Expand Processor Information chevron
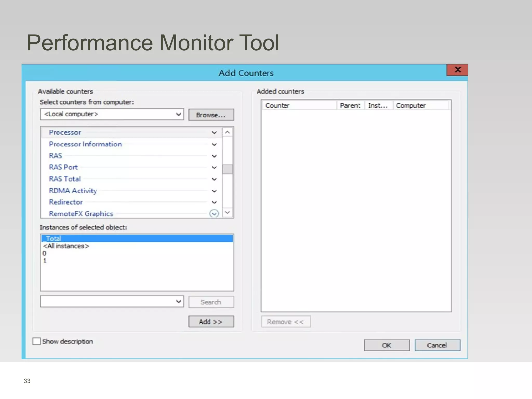 point(214,144)
